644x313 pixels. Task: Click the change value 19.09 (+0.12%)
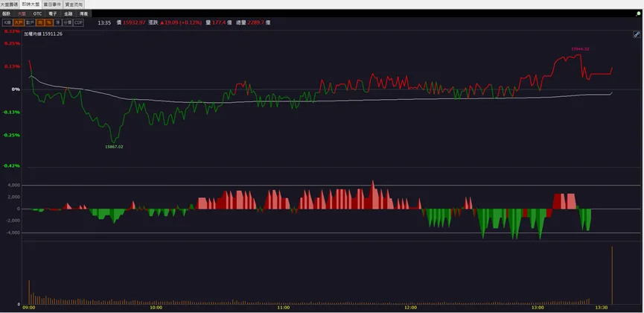pyautogui.click(x=181, y=22)
